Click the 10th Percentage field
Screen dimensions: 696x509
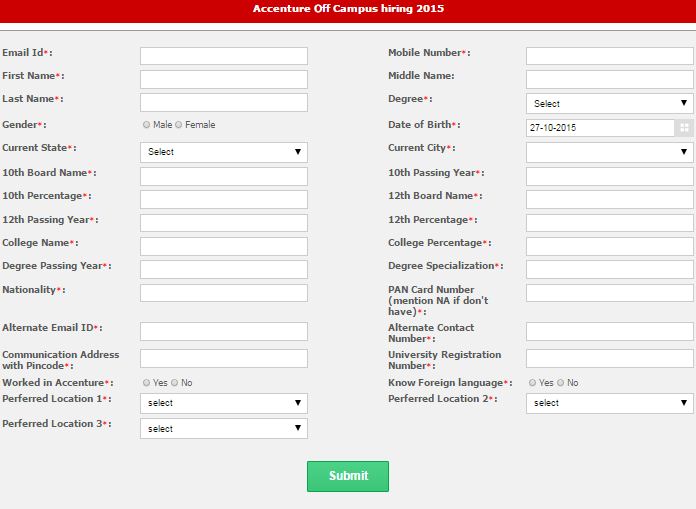pos(224,199)
